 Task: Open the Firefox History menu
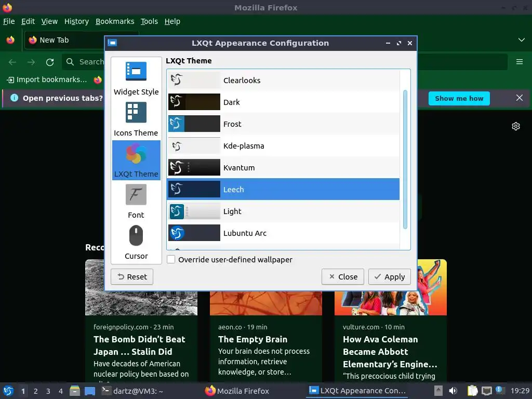tap(77, 21)
